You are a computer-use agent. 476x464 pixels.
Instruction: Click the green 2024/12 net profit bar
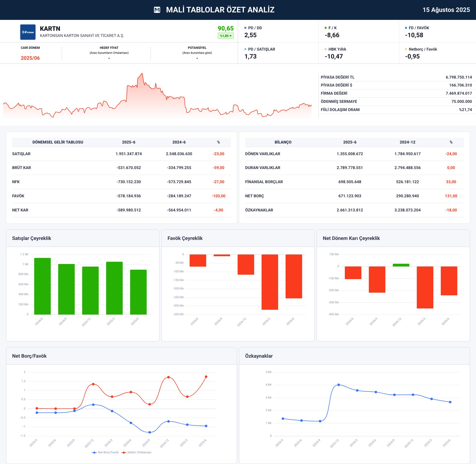point(401,265)
